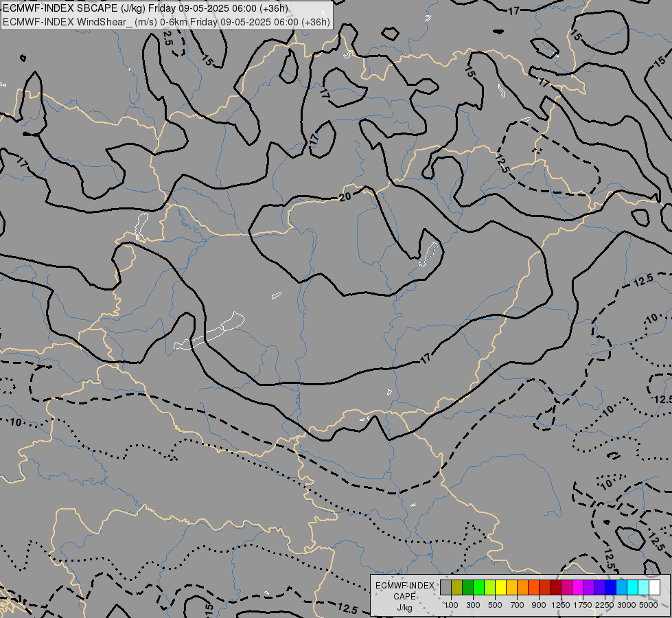Image resolution: width=672 pixels, height=618 pixels.
Task: Click the Lake Balaton outline on map
Action: 209,331
